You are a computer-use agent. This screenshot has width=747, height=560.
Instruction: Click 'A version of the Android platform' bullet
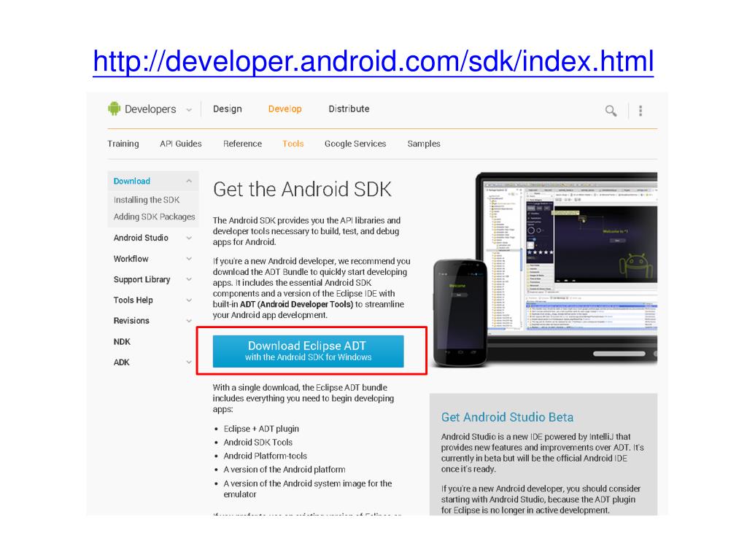[x=285, y=470]
